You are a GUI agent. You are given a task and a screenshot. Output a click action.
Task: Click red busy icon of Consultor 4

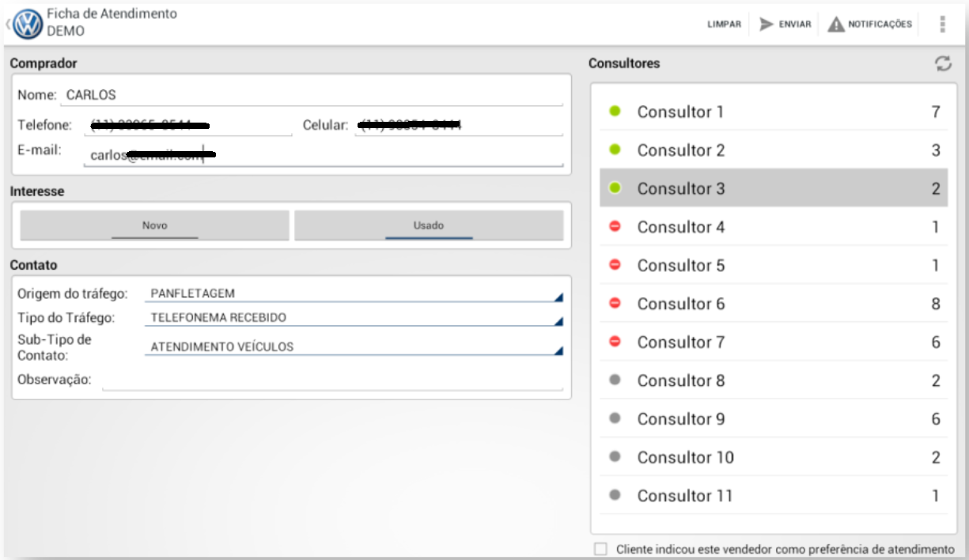(615, 227)
